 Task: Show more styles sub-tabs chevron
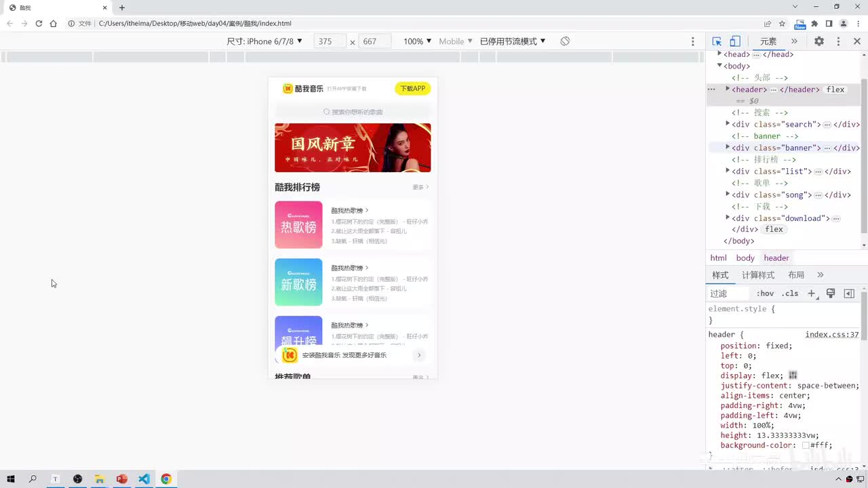tap(821, 275)
